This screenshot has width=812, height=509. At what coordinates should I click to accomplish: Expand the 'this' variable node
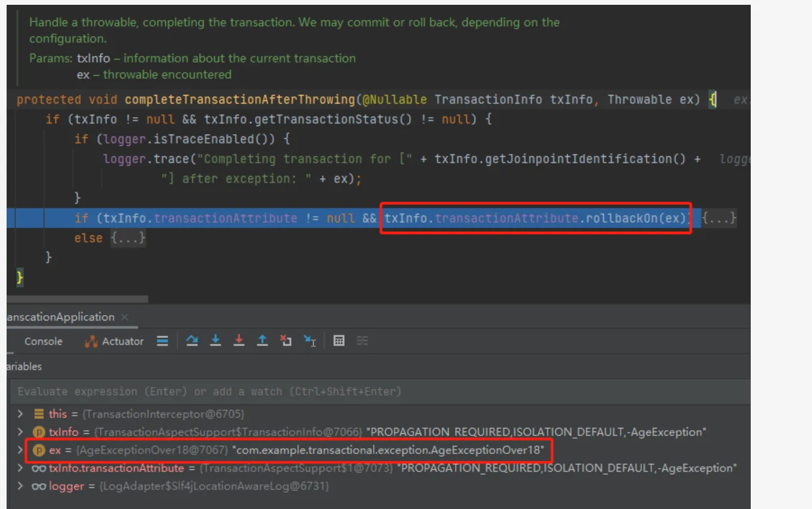(20, 414)
